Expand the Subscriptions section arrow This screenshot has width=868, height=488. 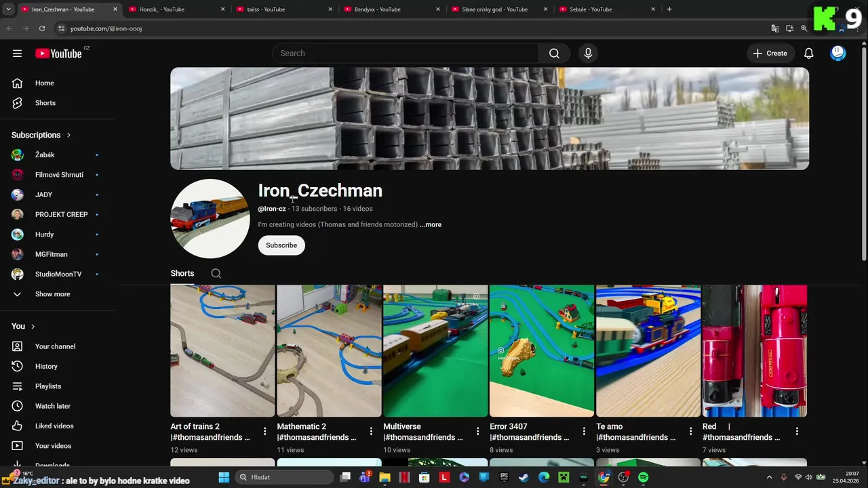point(68,135)
